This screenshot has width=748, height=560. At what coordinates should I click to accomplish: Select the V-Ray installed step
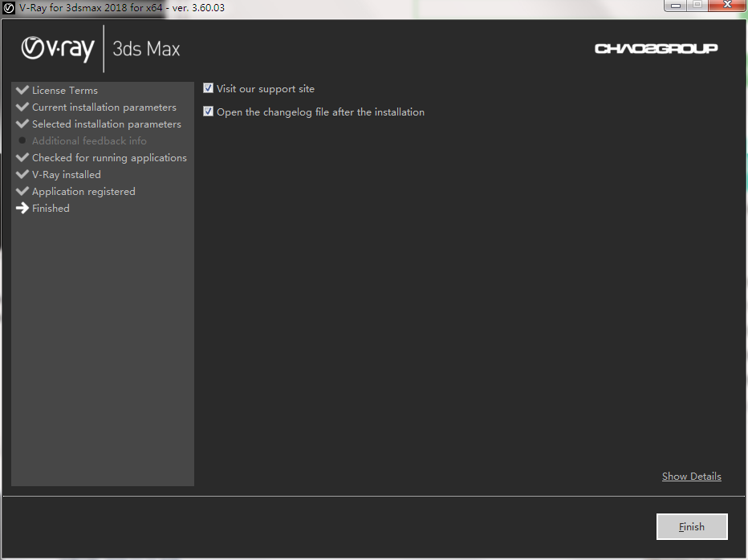pyautogui.click(x=67, y=175)
